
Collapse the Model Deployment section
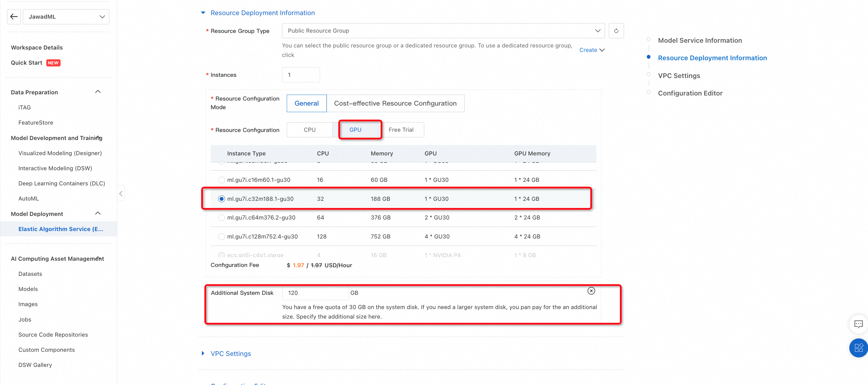click(x=98, y=213)
